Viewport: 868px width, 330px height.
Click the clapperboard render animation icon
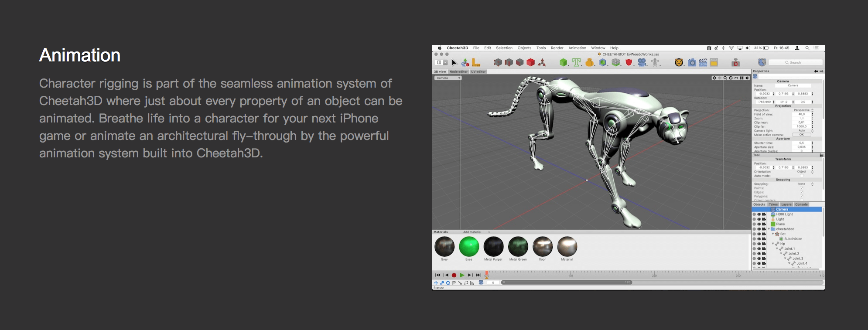[x=703, y=63]
